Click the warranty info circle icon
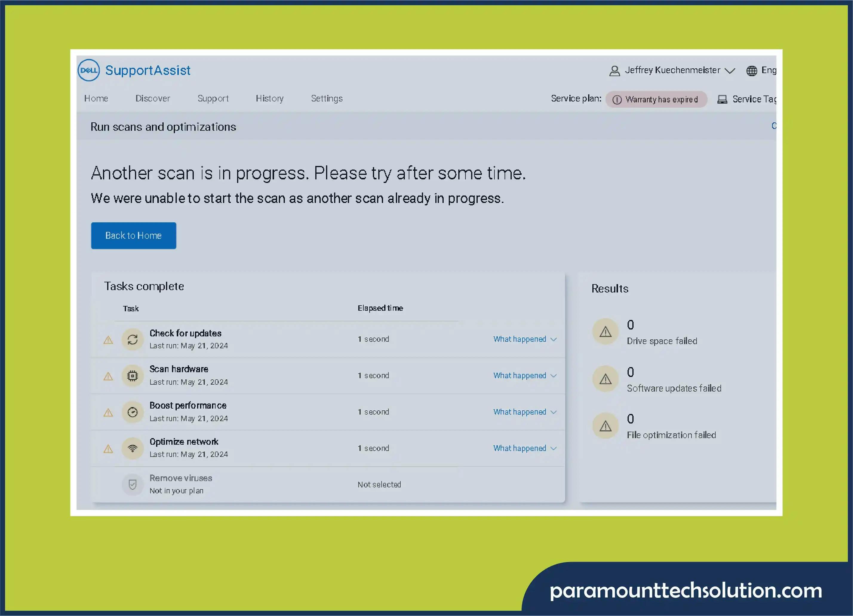The image size is (853, 616). pos(617,100)
